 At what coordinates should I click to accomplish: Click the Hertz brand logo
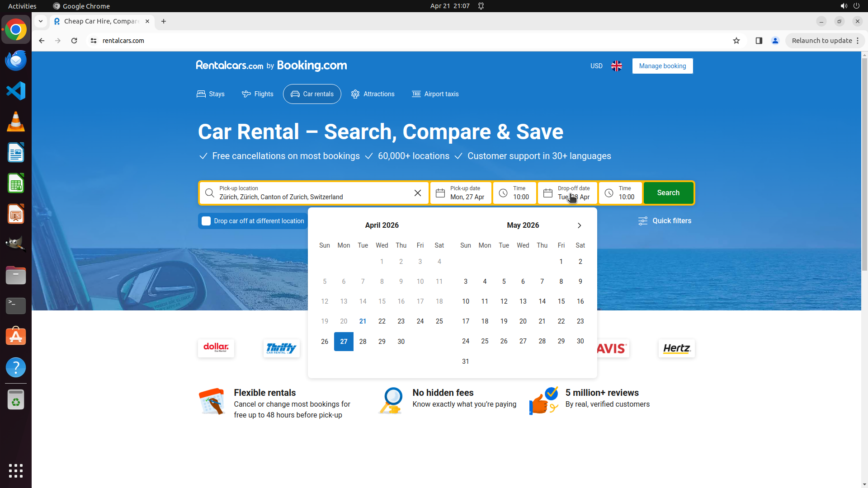point(676,348)
